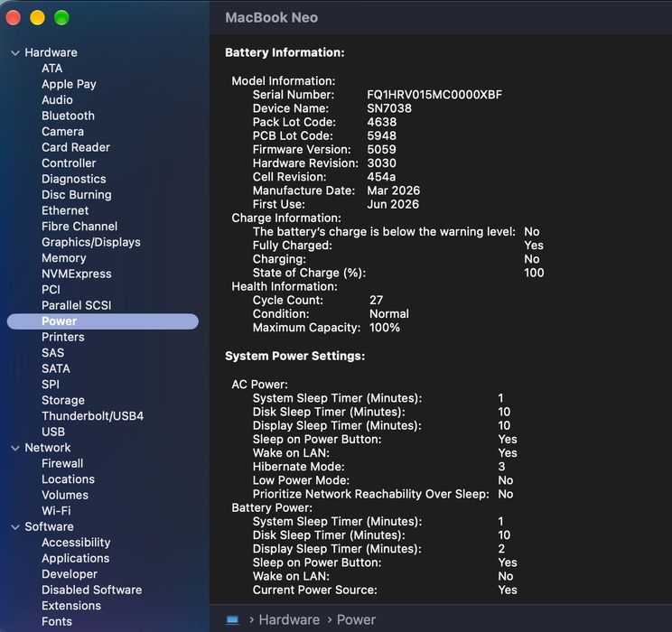Click the yellow minimize window button

(x=37, y=17)
